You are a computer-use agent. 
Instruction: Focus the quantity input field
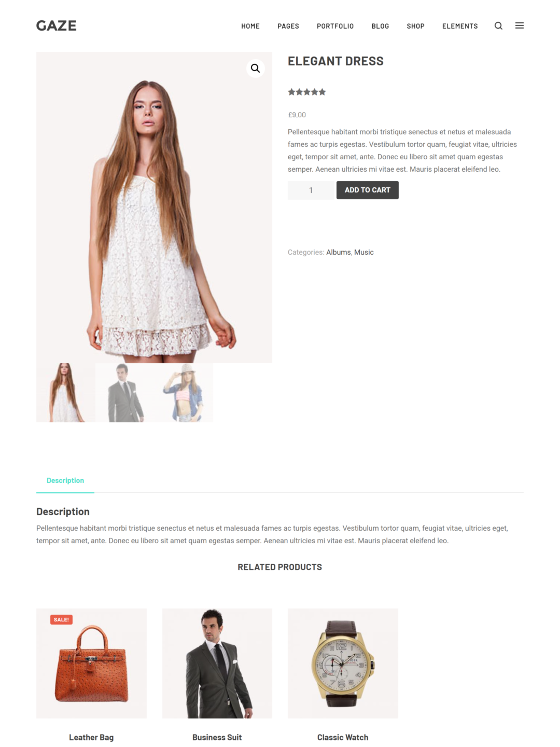tap(311, 190)
